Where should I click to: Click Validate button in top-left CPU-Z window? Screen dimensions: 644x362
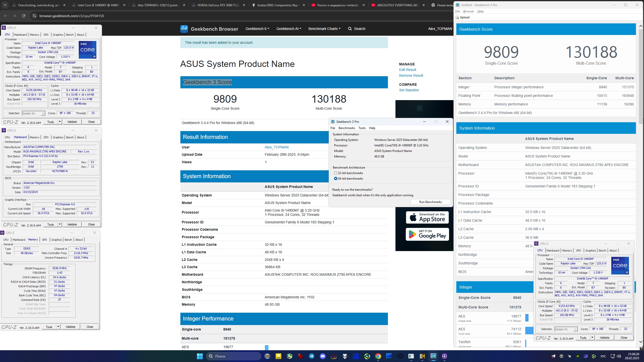point(72,122)
